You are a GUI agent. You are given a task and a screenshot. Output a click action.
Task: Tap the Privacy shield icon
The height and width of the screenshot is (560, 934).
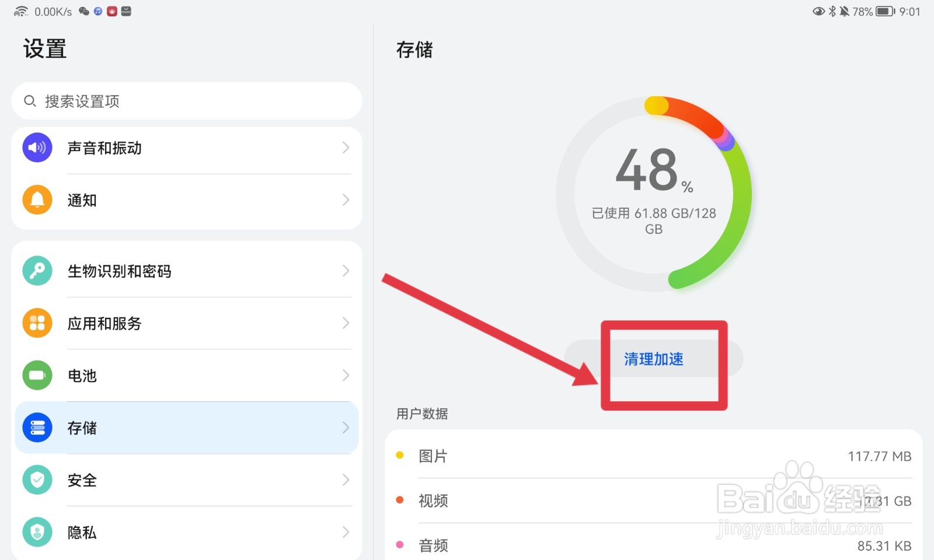(x=37, y=532)
